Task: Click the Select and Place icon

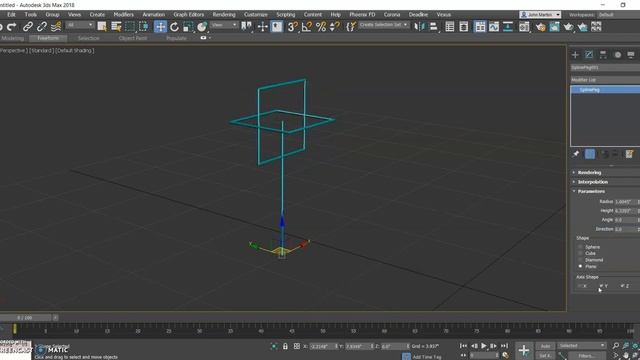Action: tap(202, 27)
